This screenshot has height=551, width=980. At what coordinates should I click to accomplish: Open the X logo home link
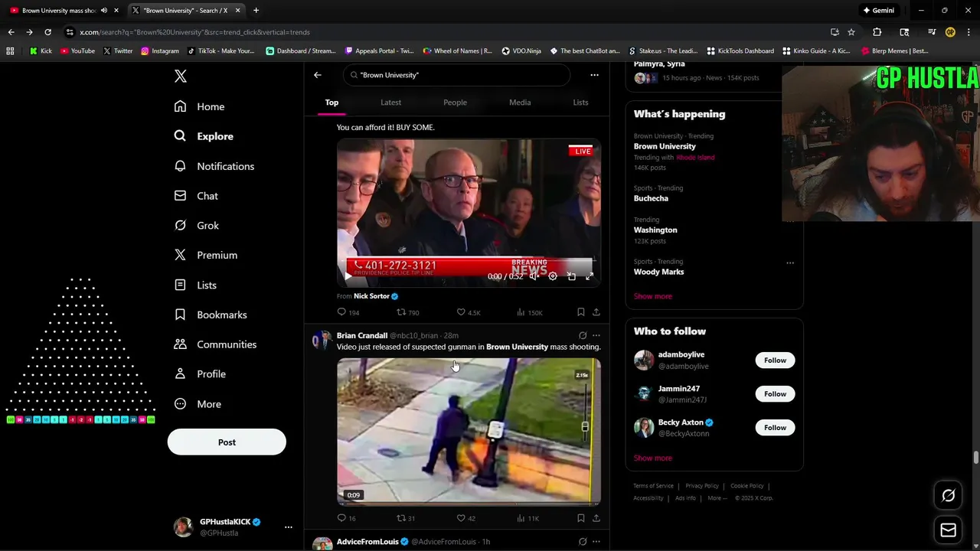coord(181,76)
